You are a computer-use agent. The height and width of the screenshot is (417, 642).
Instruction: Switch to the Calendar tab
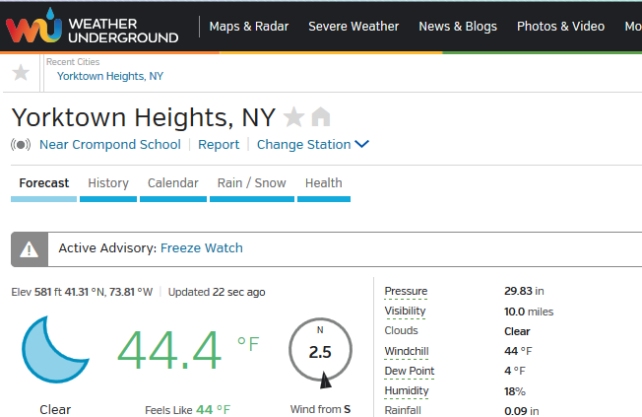(x=173, y=183)
